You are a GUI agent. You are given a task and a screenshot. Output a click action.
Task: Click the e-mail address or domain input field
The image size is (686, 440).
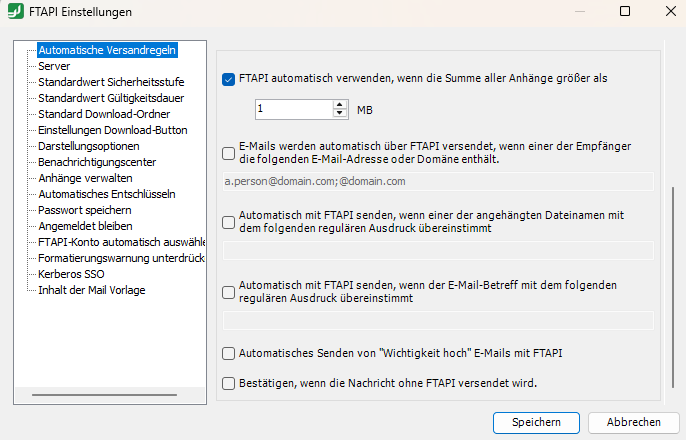point(436,182)
